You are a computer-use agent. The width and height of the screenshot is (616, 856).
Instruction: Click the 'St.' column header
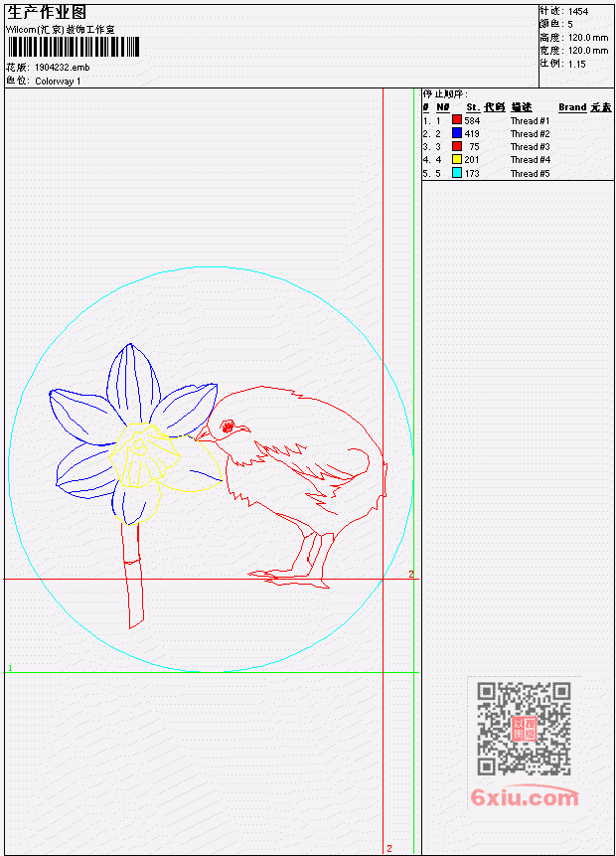pyautogui.click(x=473, y=107)
